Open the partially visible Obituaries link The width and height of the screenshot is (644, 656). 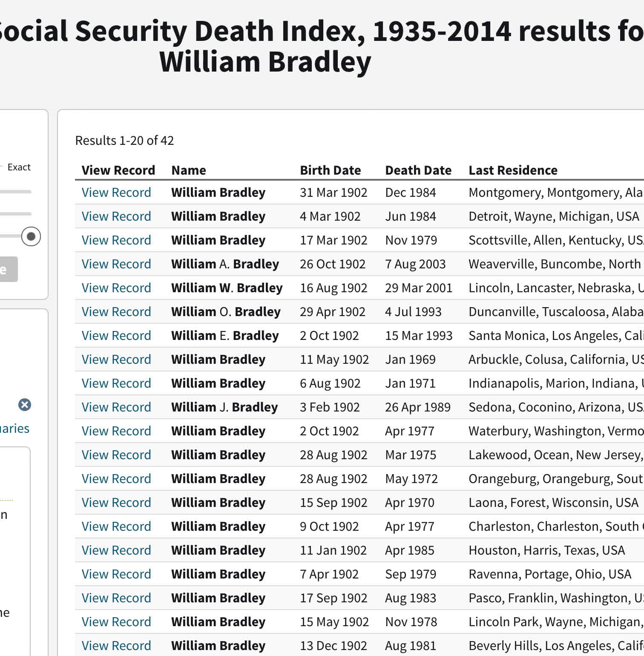(x=14, y=428)
